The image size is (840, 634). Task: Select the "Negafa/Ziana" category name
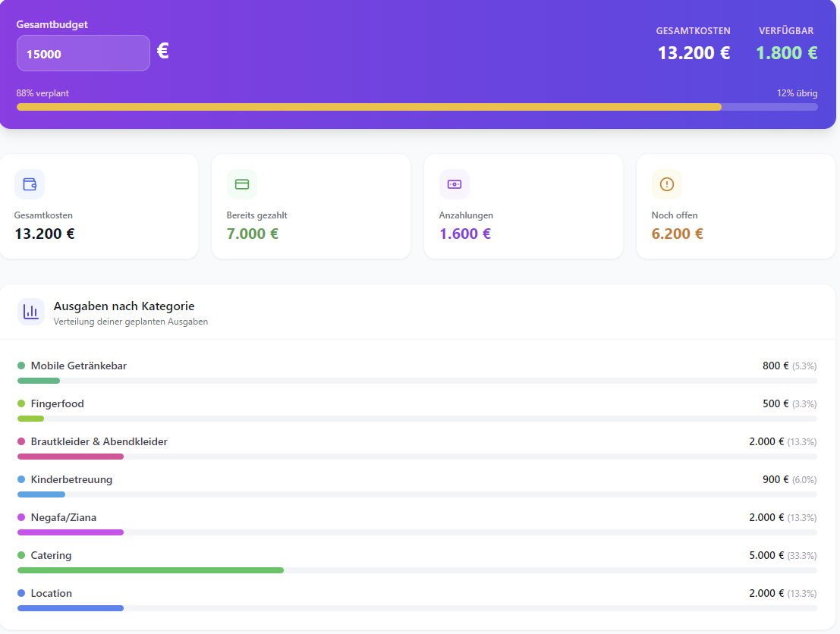[63, 518]
